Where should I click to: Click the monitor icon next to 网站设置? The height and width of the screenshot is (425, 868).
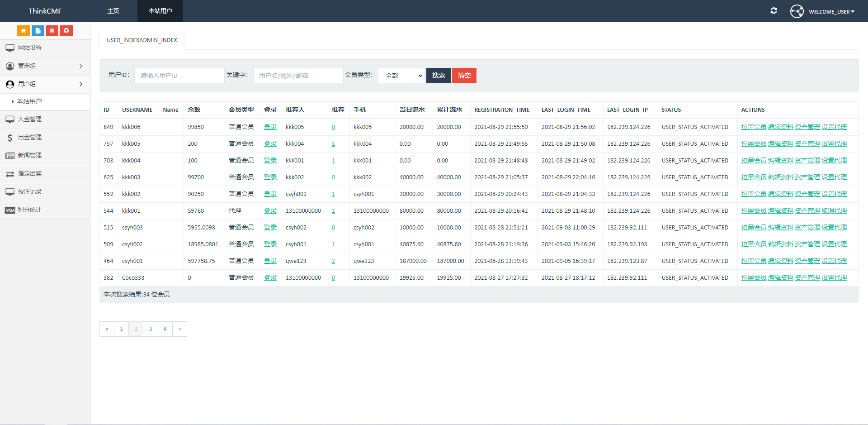coord(10,48)
